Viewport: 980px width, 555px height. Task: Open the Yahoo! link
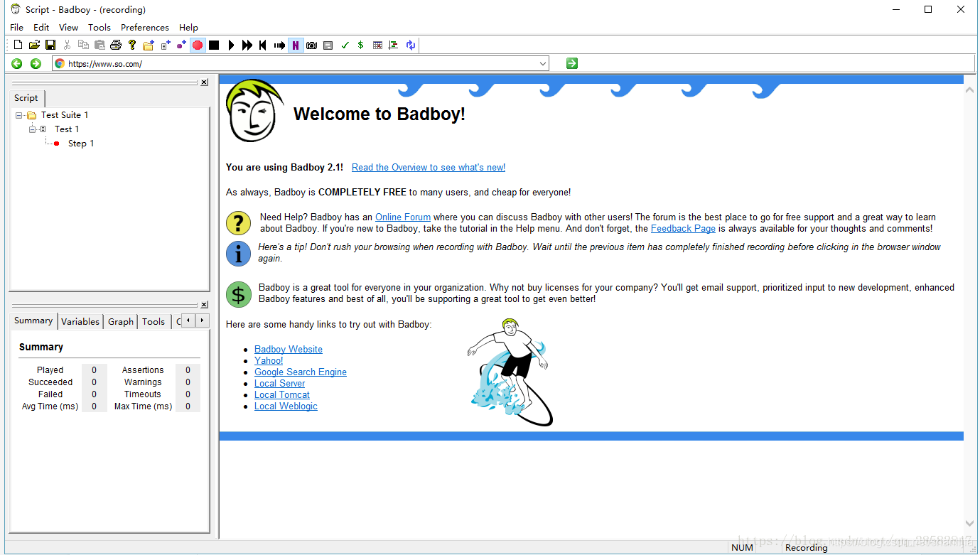click(269, 360)
